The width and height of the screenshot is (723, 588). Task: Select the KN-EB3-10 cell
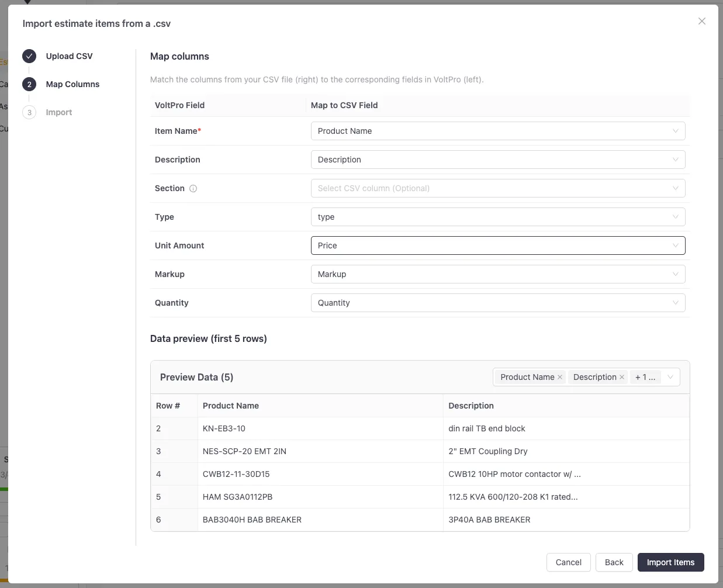point(320,428)
